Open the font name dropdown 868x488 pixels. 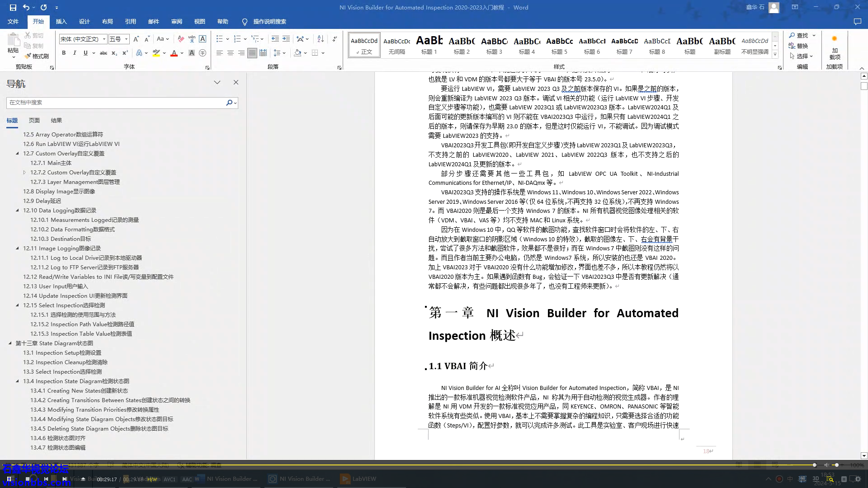104,39
